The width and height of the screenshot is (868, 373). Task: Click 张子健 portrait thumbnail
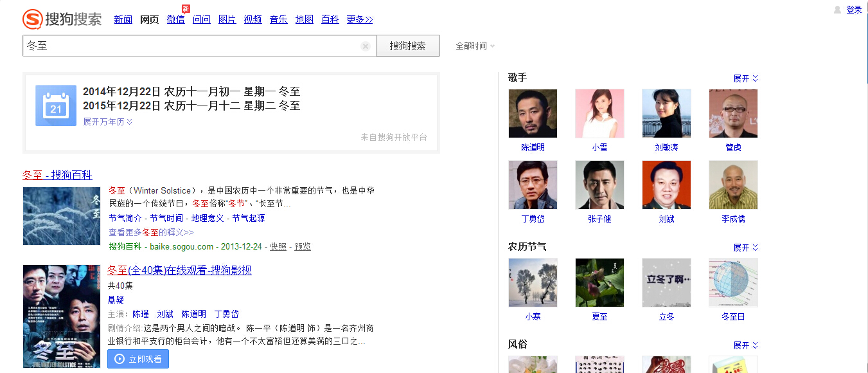[599, 185]
